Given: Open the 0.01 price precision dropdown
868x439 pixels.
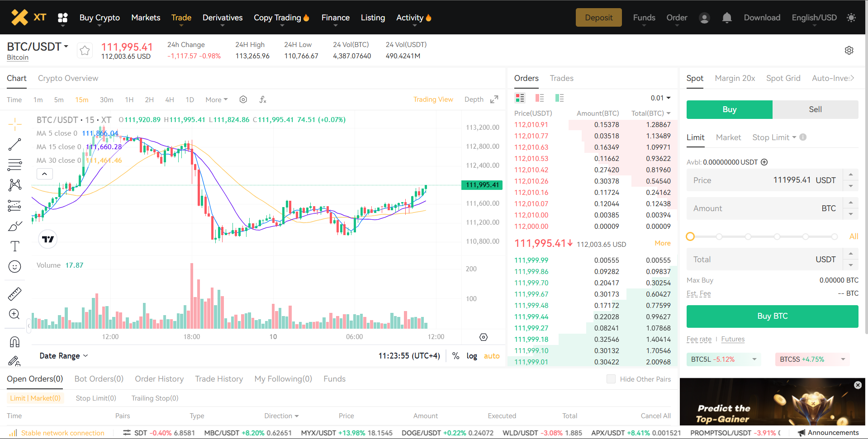Looking at the screenshot, I should pyautogui.click(x=660, y=98).
